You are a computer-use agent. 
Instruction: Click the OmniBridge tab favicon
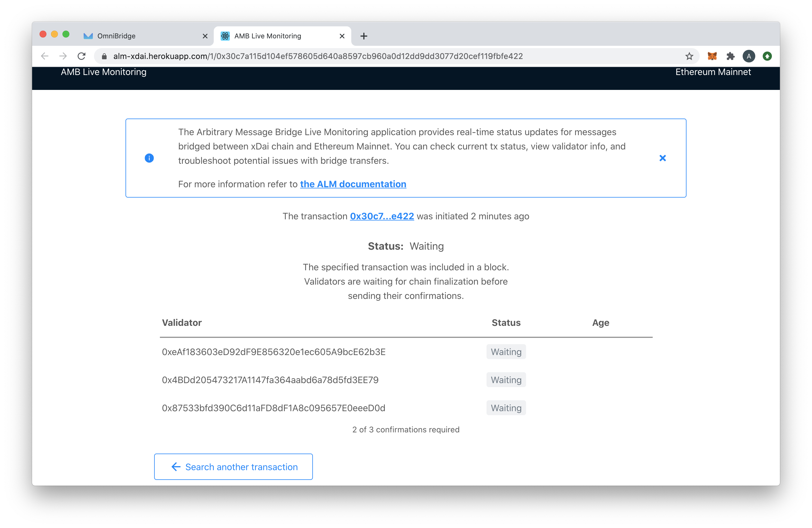(88, 36)
